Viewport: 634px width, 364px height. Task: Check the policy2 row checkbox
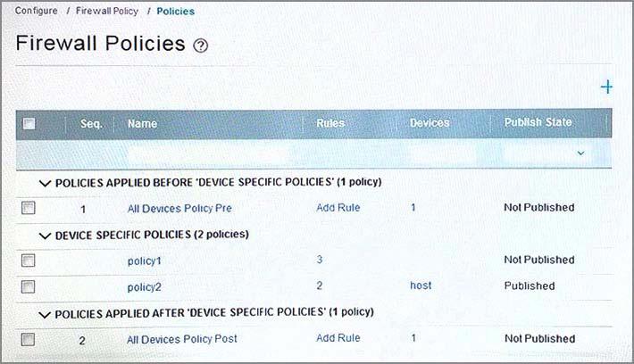pyautogui.click(x=29, y=286)
